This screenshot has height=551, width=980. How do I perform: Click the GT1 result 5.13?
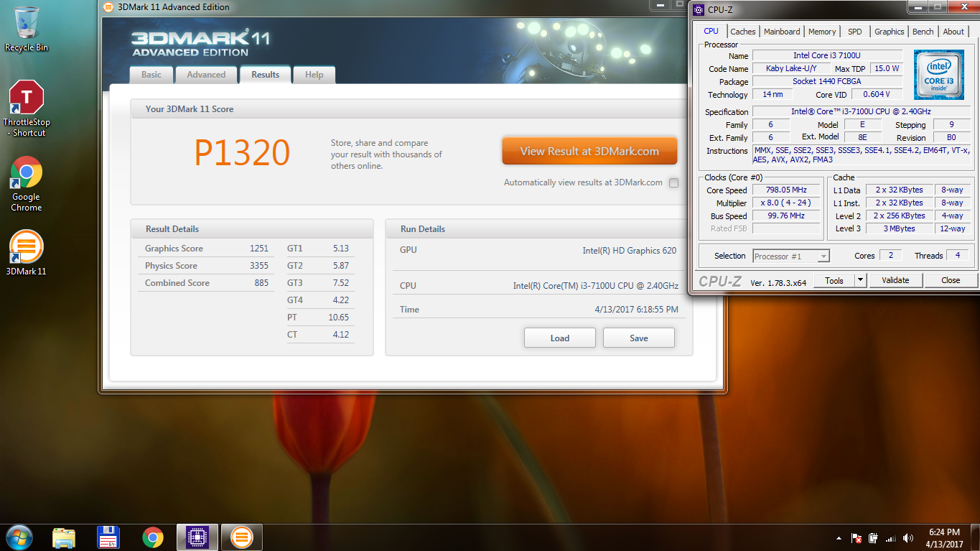click(x=341, y=249)
